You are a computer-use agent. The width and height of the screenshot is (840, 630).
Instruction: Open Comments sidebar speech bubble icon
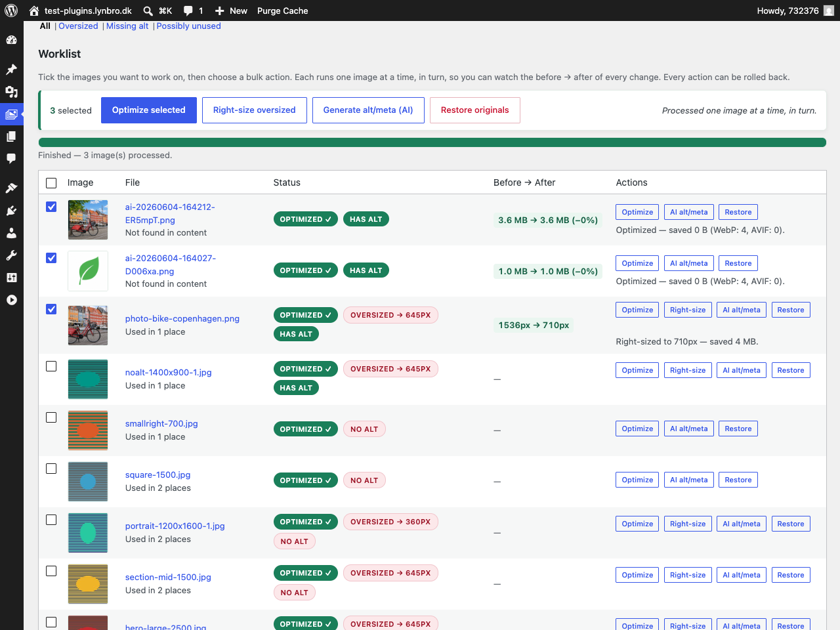coord(11,159)
